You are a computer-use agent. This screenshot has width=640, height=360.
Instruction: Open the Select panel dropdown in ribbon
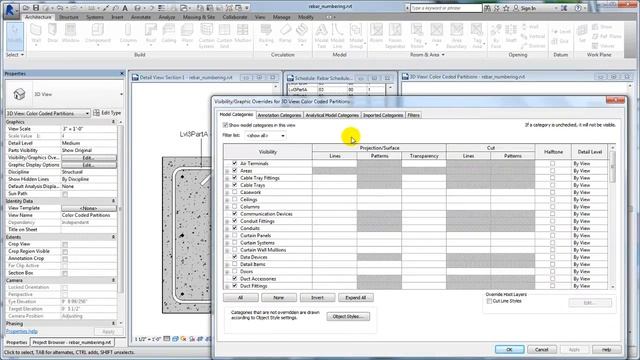click(15, 55)
